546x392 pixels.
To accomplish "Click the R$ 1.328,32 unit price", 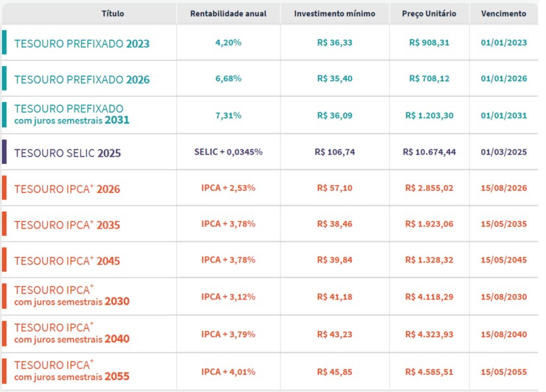I will (x=429, y=260).
